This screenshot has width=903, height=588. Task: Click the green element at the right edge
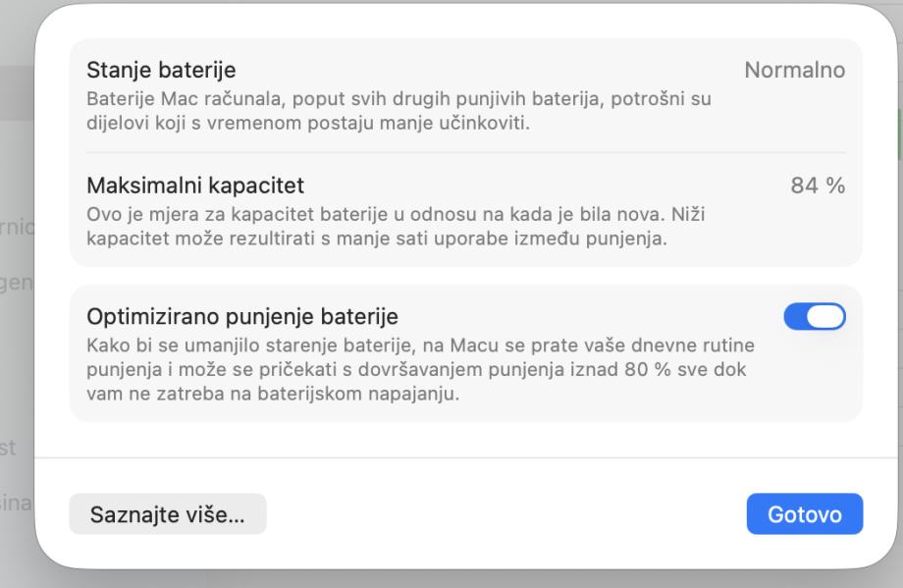click(x=899, y=137)
